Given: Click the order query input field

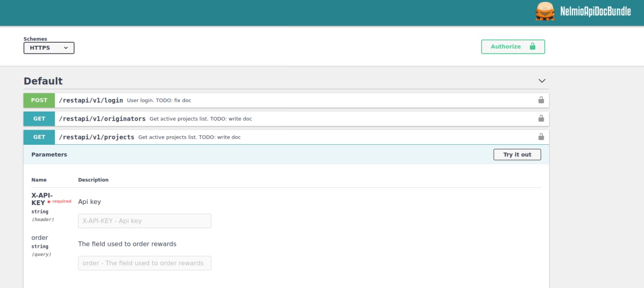Looking at the screenshot, I should [x=144, y=263].
